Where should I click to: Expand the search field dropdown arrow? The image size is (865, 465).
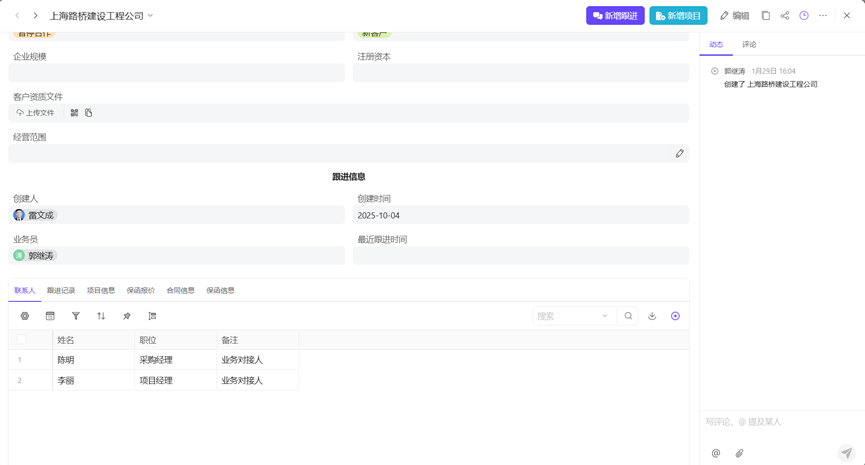[x=605, y=316]
